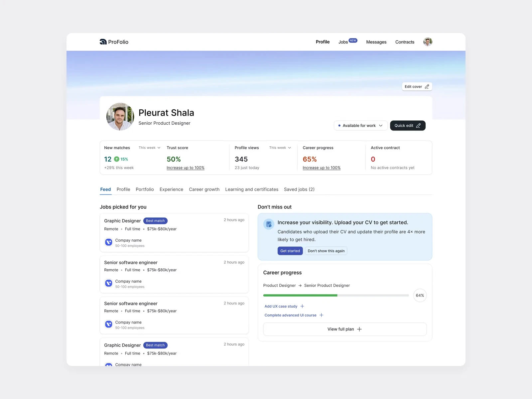Open Learning and certificates tab
Image resolution: width=532 pixels, height=399 pixels.
[x=252, y=190]
